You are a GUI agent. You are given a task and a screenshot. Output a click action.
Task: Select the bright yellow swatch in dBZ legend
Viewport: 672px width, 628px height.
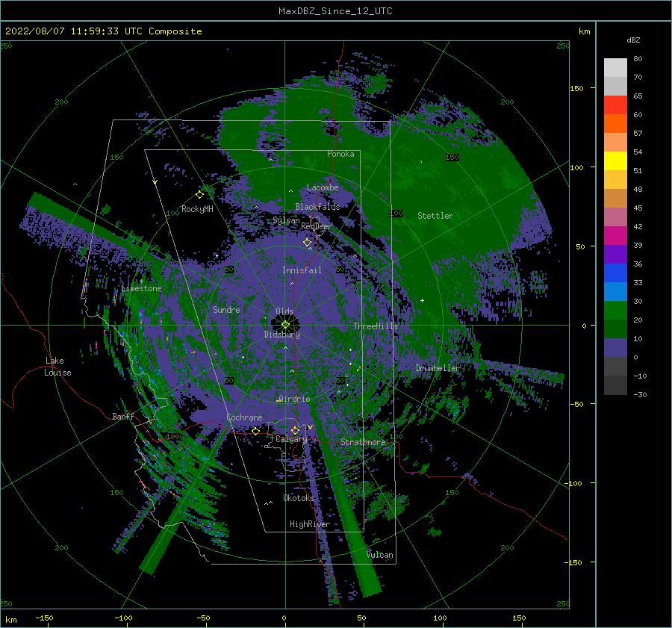[615, 161]
